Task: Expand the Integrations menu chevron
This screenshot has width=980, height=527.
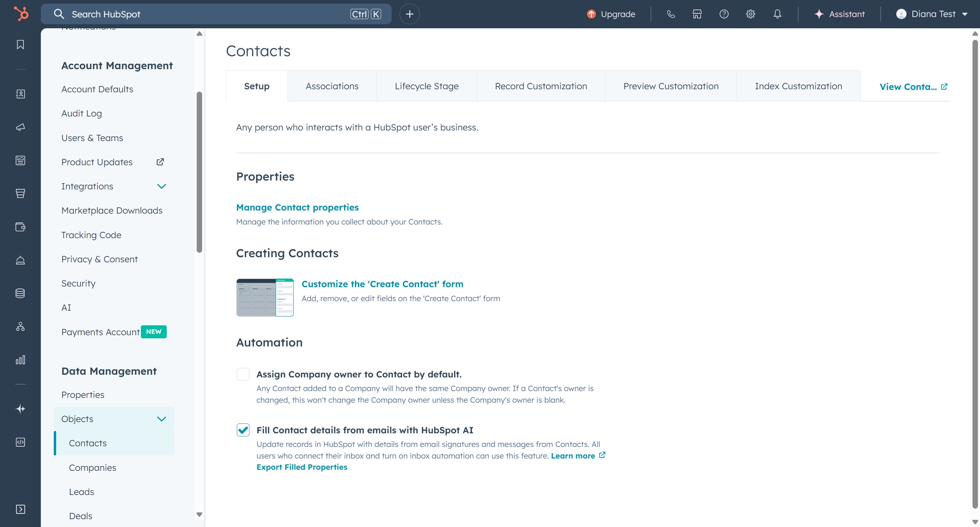Action: [x=162, y=186]
